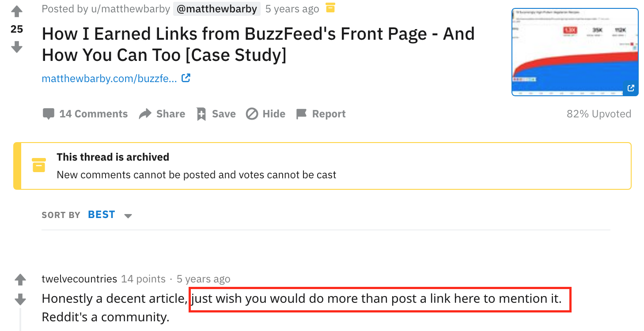Upvote twelvecountries' comment
644x331 pixels.
pyautogui.click(x=20, y=279)
